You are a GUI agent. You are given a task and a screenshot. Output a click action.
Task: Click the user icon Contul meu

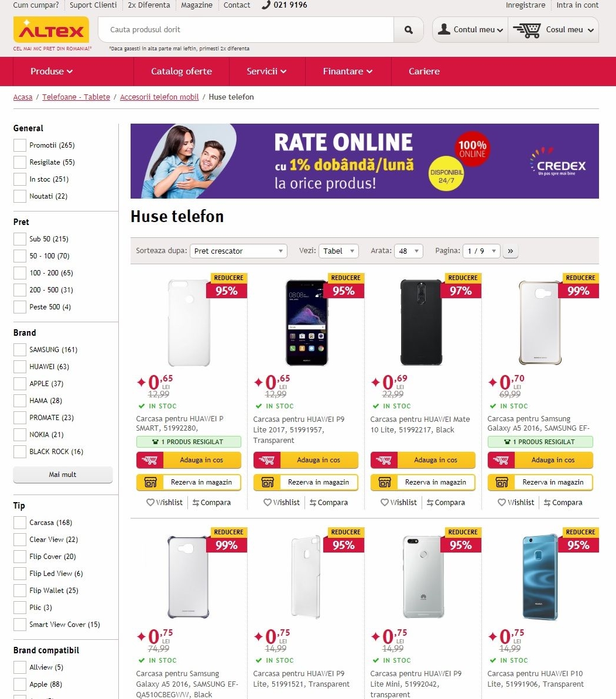pyautogui.click(x=444, y=29)
